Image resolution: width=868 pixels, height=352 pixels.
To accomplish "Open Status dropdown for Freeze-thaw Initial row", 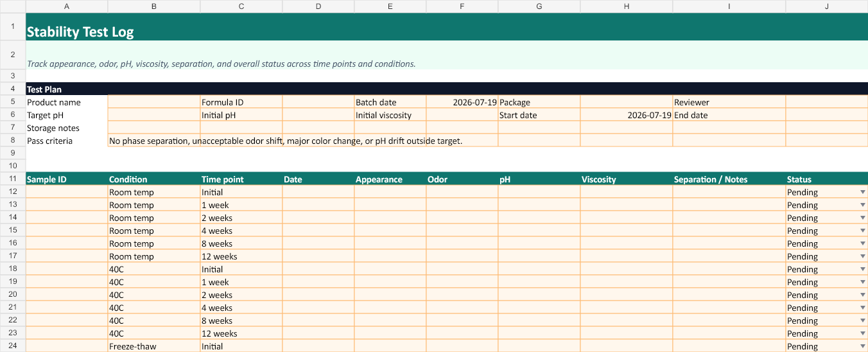I will (862, 346).
